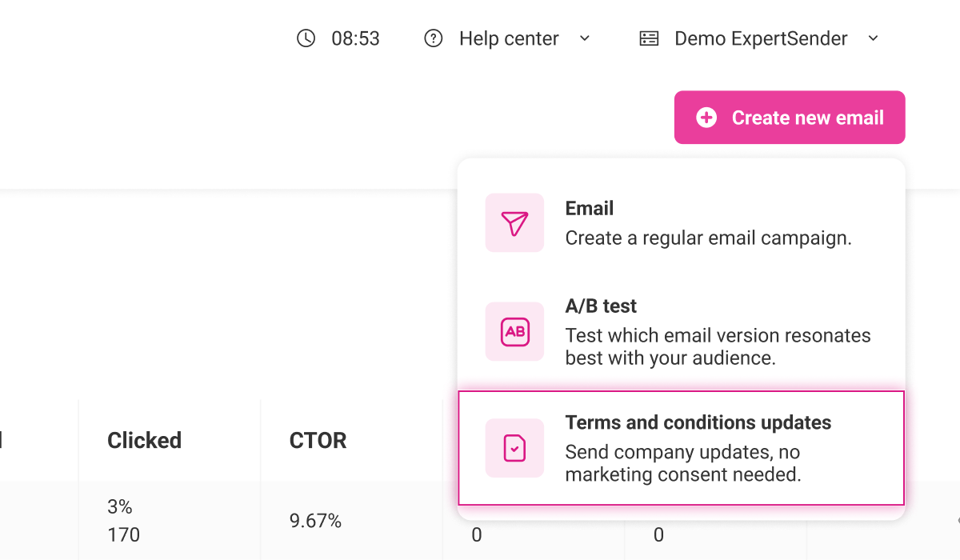
Task: Click the Clicked column header
Action: click(x=144, y=440)
